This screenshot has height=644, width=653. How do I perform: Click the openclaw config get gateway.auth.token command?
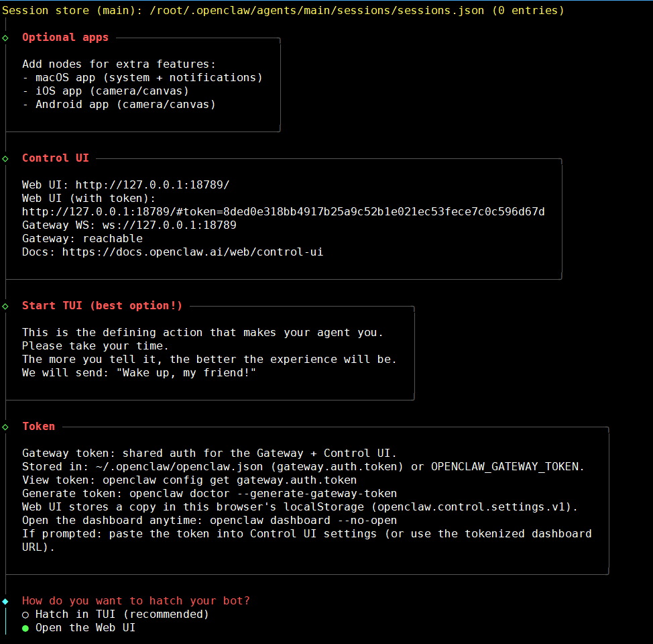(229, 480)
